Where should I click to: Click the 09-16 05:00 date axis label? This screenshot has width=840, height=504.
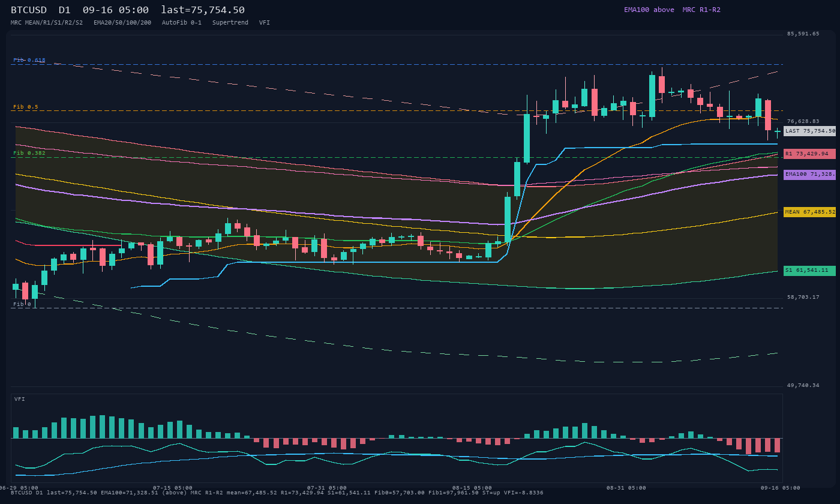coord(781,488)
